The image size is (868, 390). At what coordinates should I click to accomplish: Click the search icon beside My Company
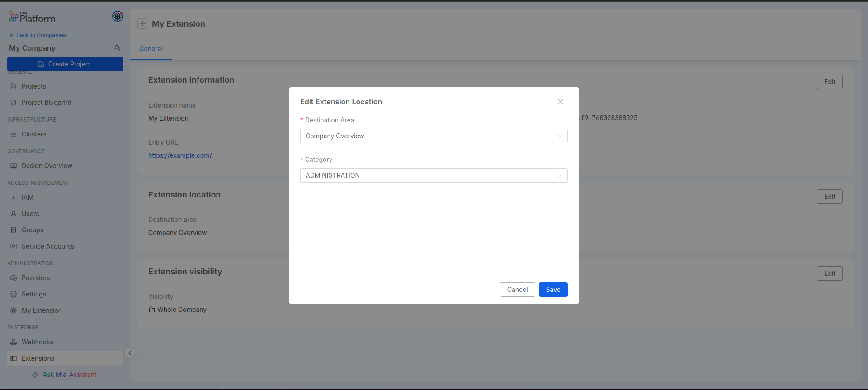tap(118, 48)
